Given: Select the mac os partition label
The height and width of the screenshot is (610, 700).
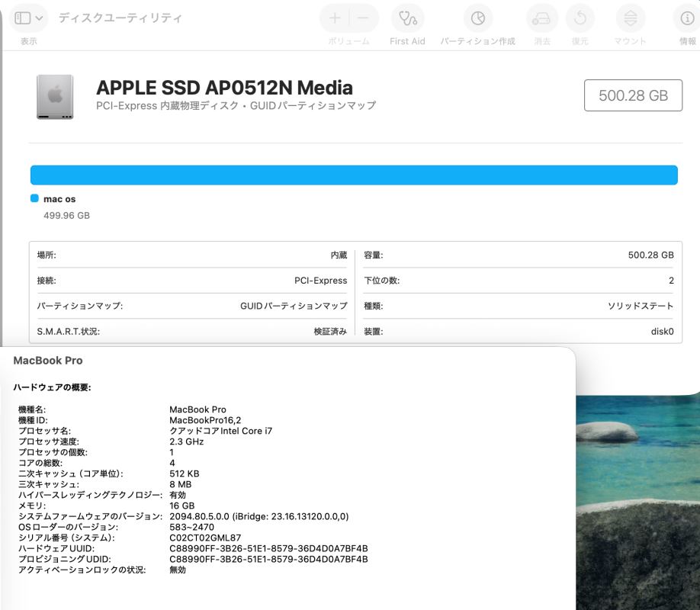Looking at the screenshot, I should click(59, 199).
